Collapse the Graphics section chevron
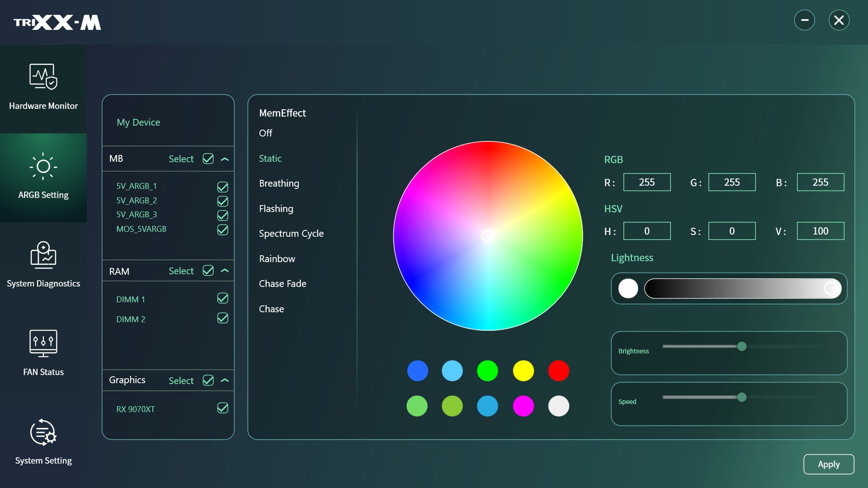Image resolution: width=868 pixels, height=488 pixels. [x=225, y=380]
